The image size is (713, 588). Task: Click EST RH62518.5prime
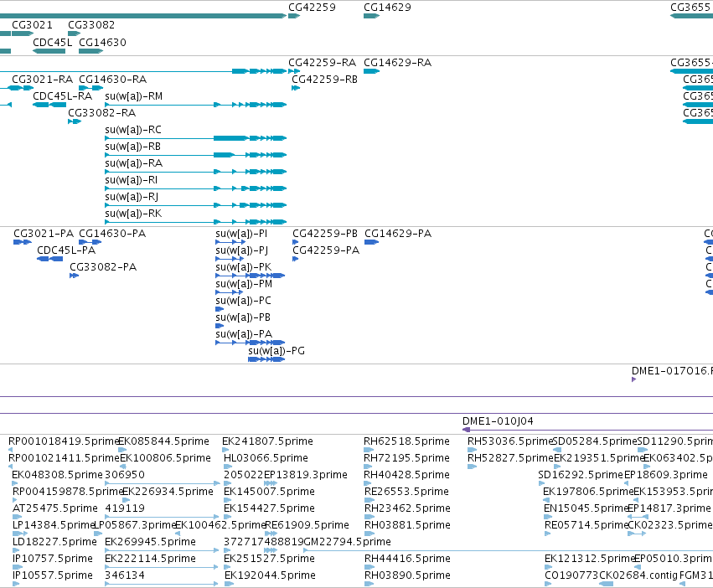tap(406, 441)
